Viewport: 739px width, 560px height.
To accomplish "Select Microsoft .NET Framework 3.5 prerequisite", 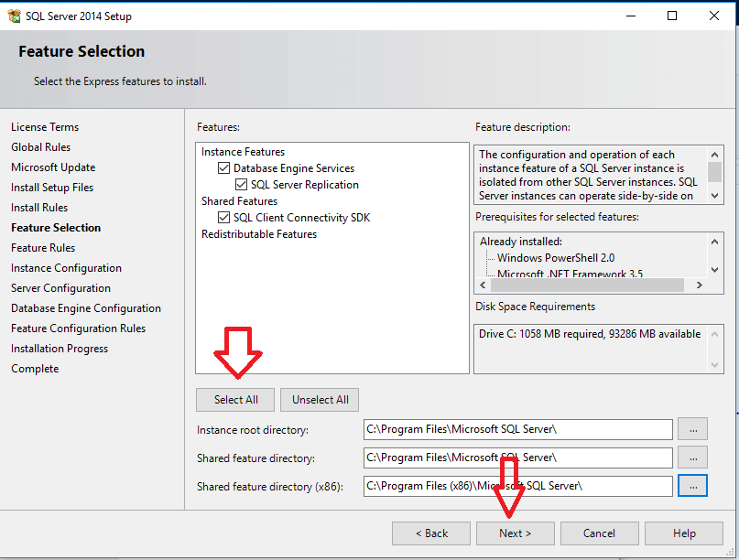I will point(570,274).
